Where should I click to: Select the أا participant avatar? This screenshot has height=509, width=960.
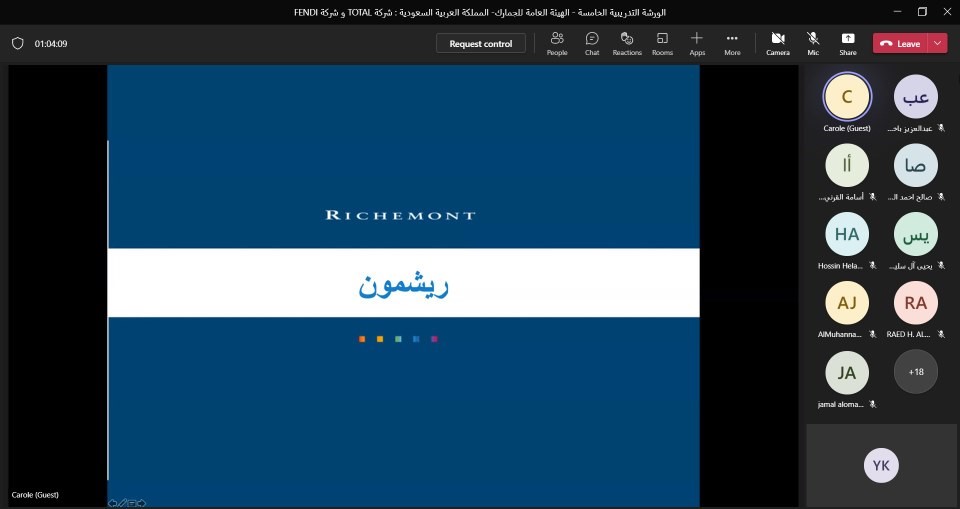pyautogui.click(x=847, y=165)
